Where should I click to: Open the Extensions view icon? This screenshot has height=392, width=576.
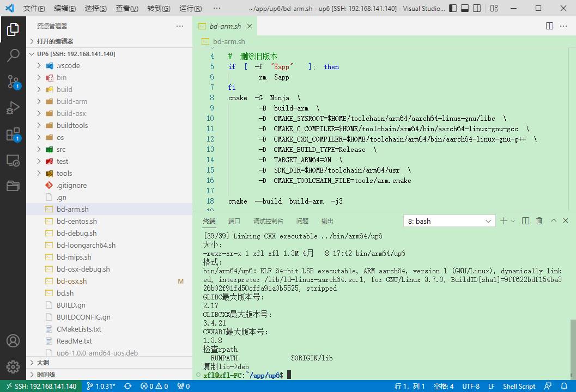(x=13, y=134)
